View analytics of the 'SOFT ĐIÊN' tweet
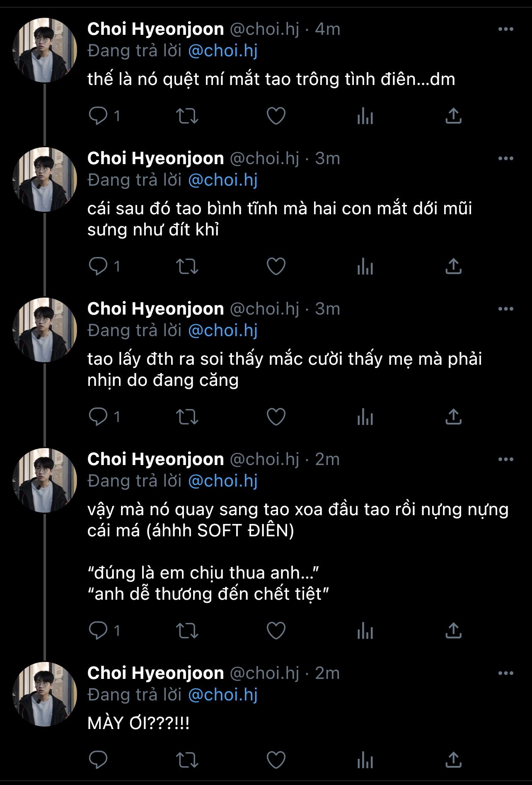 tap(365, 631)
